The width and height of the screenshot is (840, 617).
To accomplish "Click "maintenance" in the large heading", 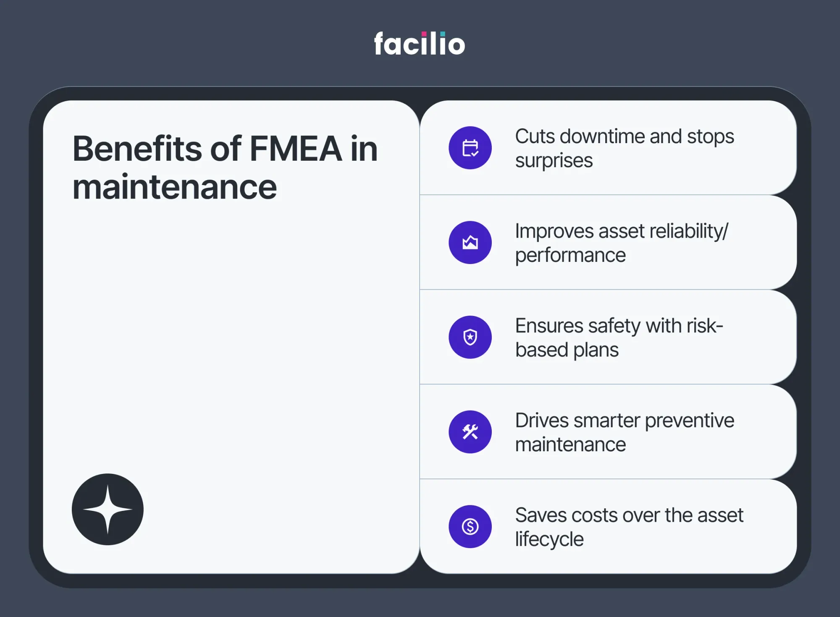I will (175, 187).
